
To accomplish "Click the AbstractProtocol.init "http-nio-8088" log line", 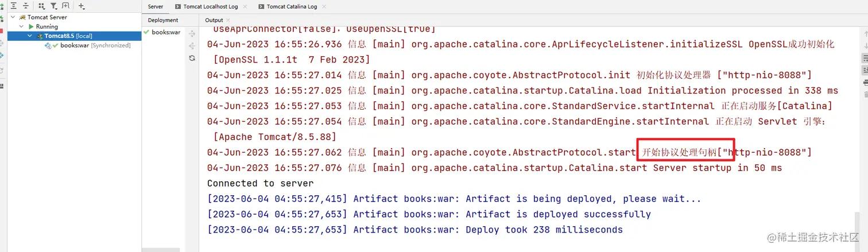I will click(x=509, y=75).
